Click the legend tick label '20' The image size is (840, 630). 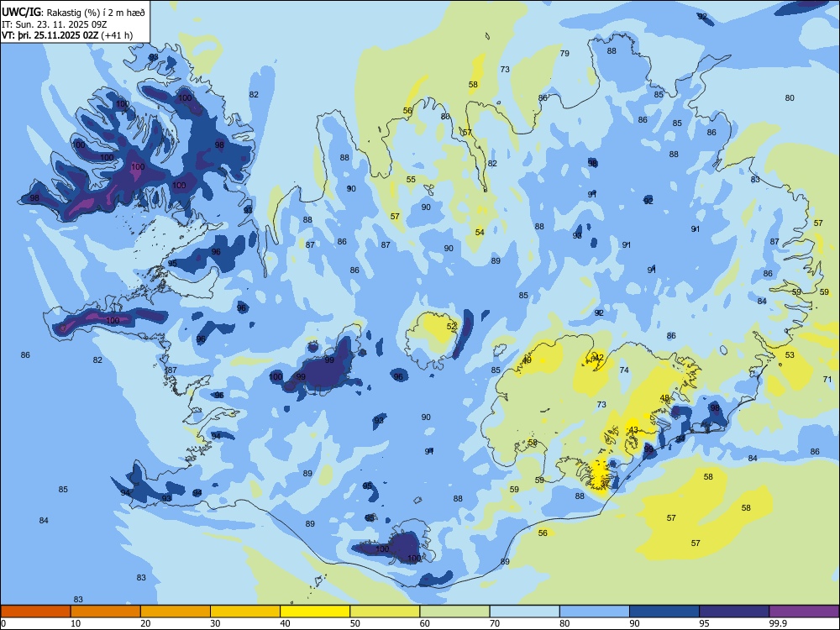[145, 623]
